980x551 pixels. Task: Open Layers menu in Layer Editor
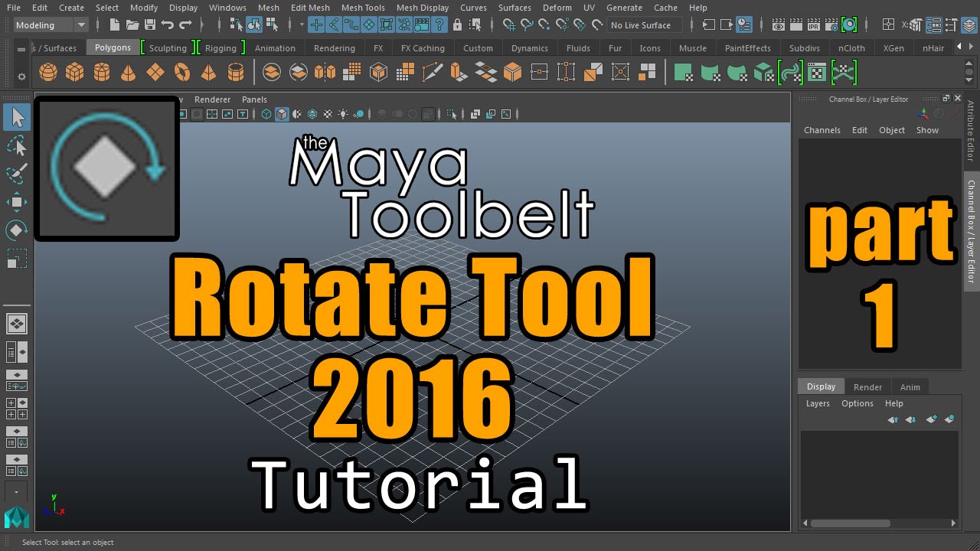[x=818, y=403]
